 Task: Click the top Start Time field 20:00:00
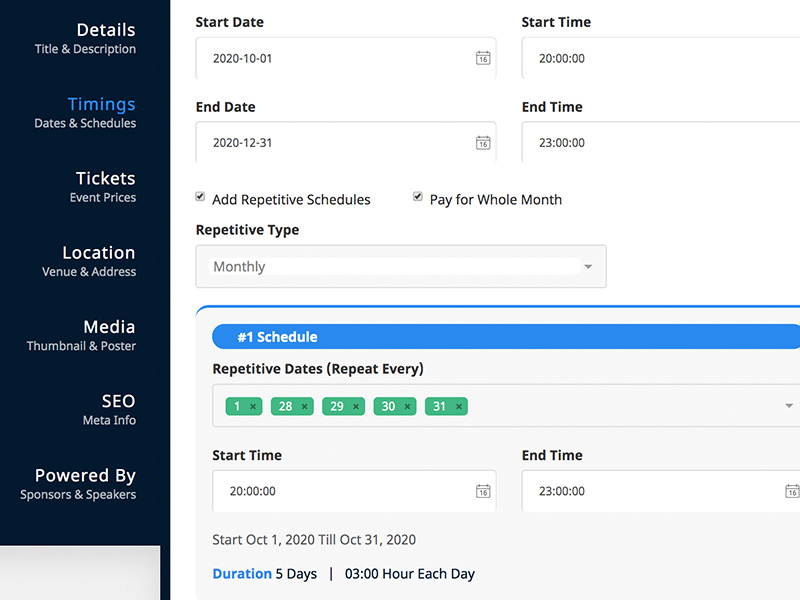coord(661,58)
